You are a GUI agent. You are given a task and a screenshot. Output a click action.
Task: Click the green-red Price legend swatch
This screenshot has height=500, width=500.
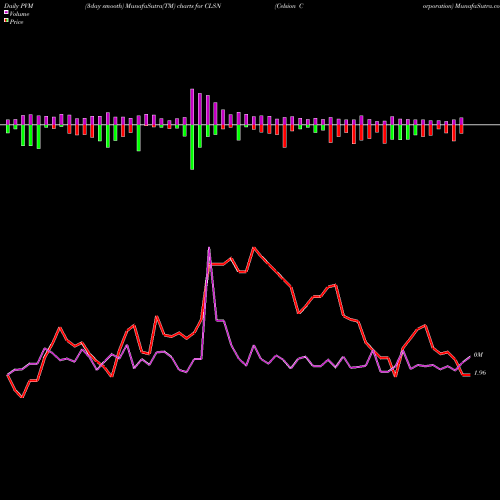6,21
